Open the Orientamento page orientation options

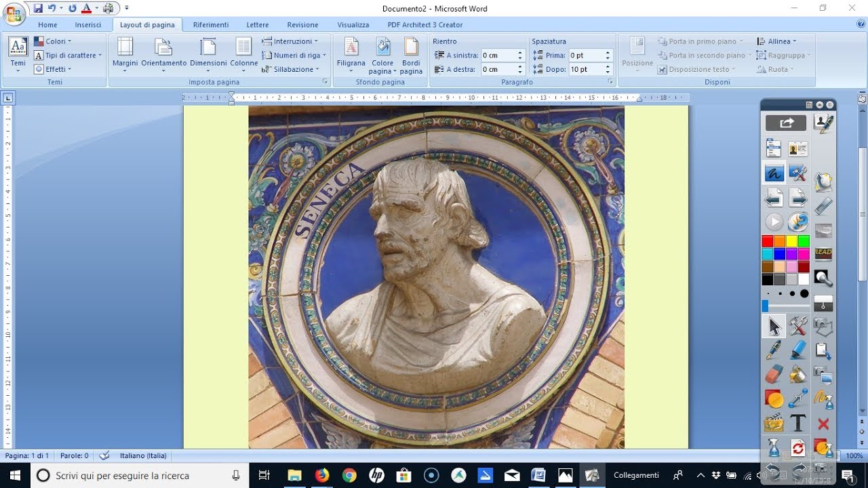[x=163, y=54]
